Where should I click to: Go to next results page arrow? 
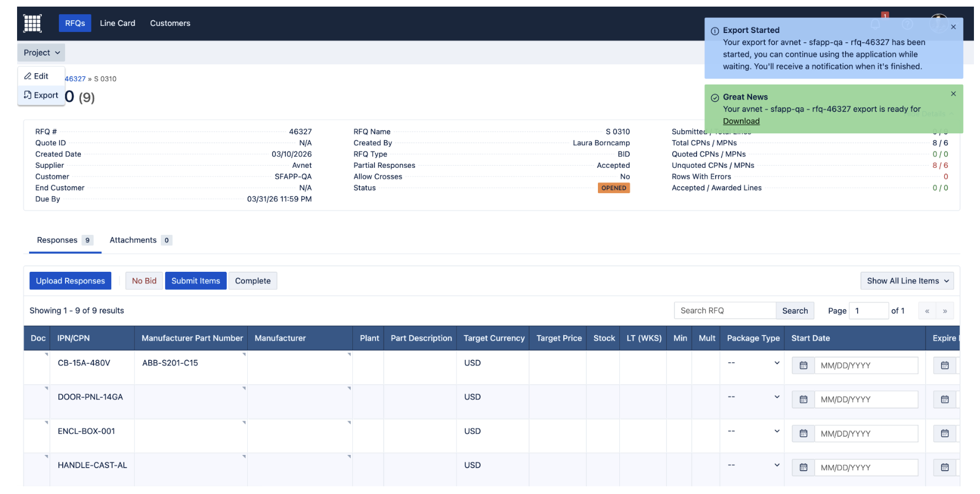click(945, 311)
